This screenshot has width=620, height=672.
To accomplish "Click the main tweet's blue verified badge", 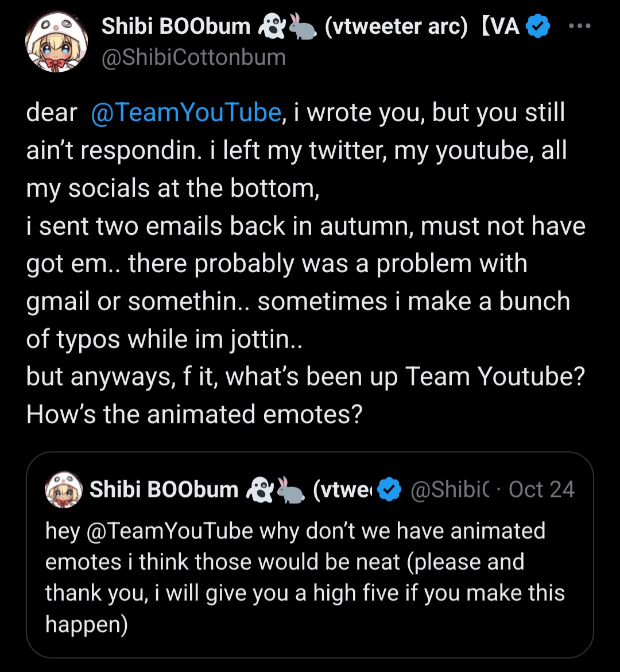I will (x=538, y=26).
